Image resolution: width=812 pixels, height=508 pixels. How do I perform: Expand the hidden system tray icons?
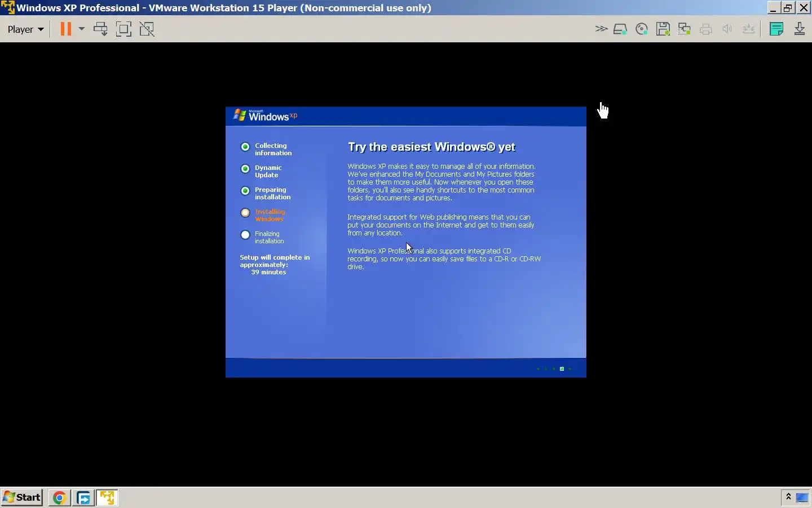pyautogui.click(x=788, y=497)
